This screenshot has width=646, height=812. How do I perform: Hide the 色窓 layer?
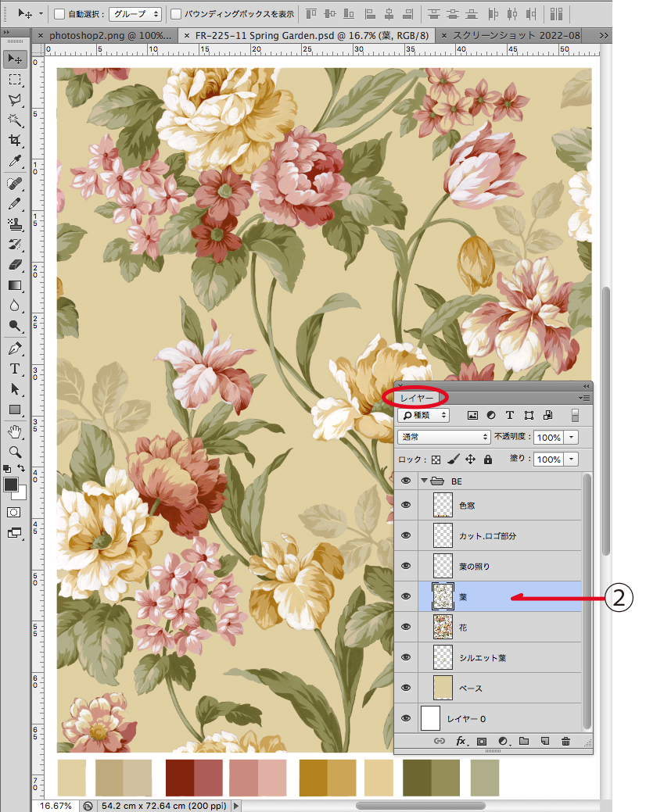(406, 505)
